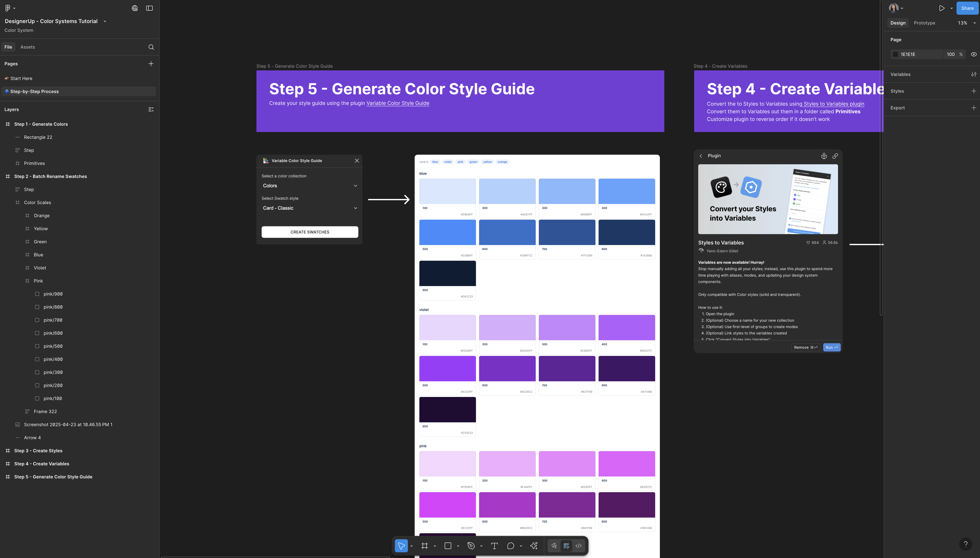Add an export setting plus icon
The width and height of the screenshot is (980, 558).
974,108
